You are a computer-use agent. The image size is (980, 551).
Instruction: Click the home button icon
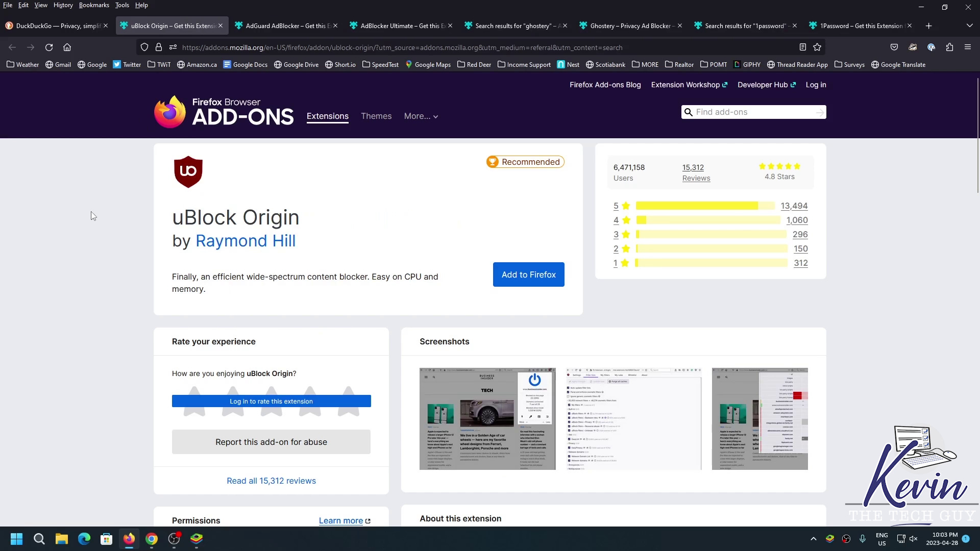coord(67,47)
